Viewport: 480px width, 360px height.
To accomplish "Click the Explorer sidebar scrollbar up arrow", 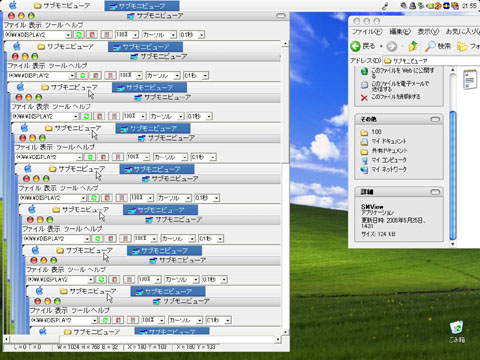I will 453,70.
